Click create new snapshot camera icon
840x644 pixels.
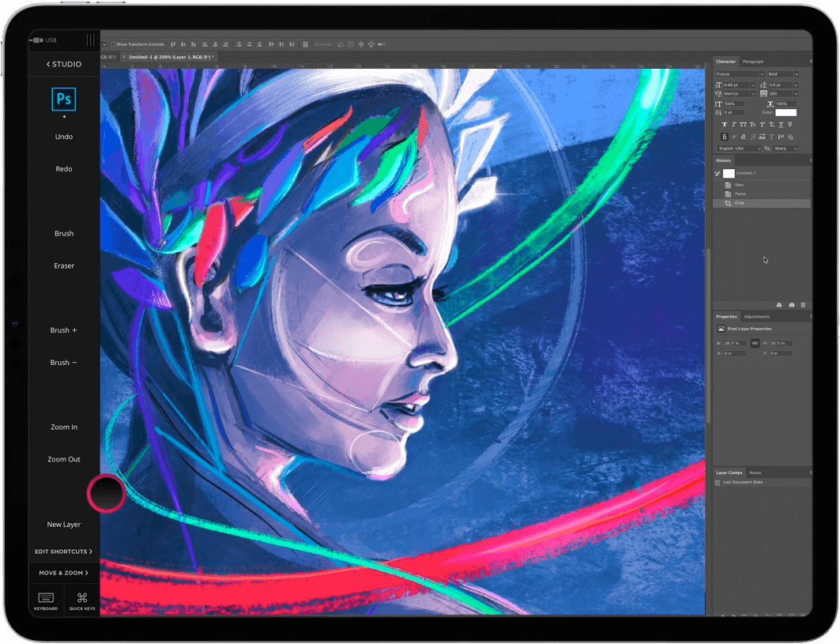coord(792,305)
